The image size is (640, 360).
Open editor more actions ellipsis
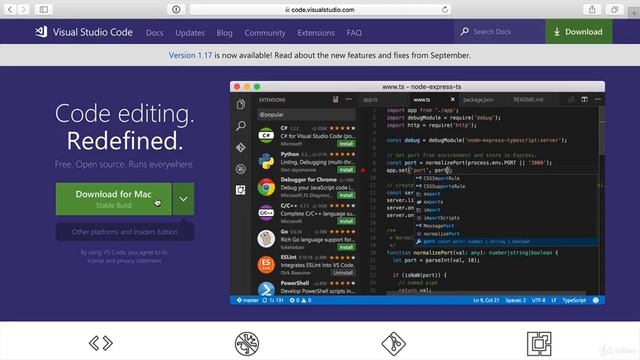click(x=598, y=99)
